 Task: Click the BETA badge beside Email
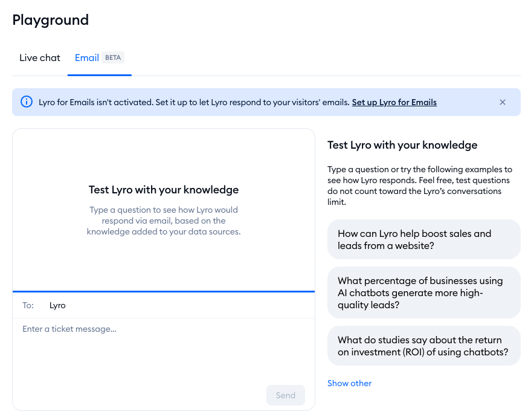[x=113, y=58]
